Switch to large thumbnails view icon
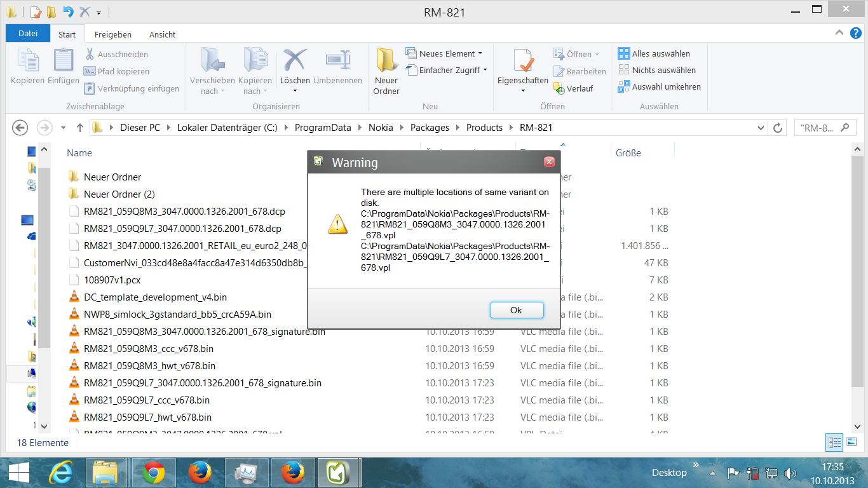 (x=851, y=442)
